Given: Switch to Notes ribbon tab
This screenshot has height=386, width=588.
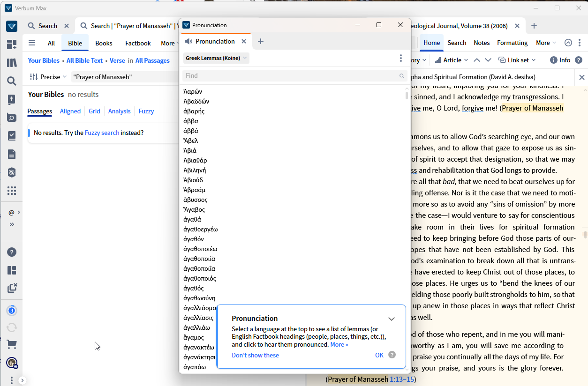Looking at the screenshot, I should (x=482, y=43).
